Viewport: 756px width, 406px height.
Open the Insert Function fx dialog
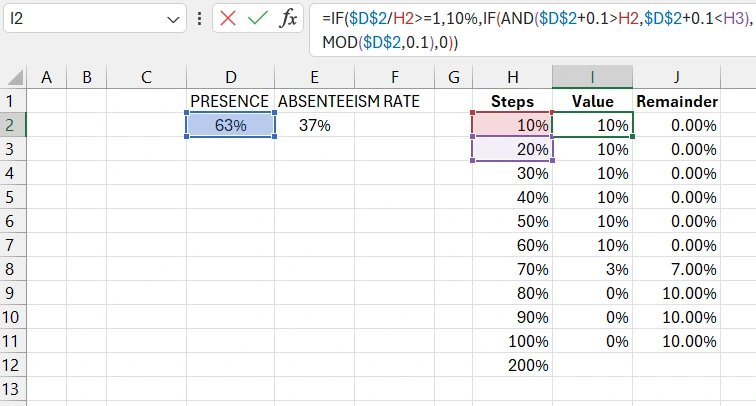(288, 18)
